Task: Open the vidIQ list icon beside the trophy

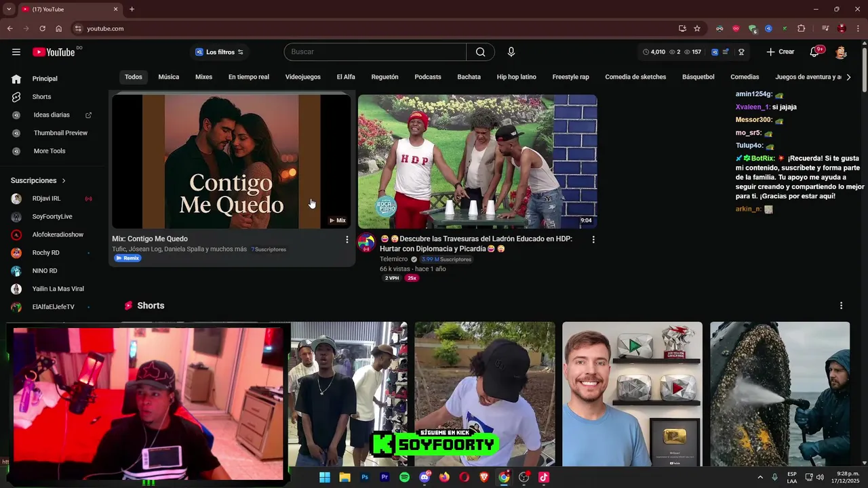Action: (726, 52)
